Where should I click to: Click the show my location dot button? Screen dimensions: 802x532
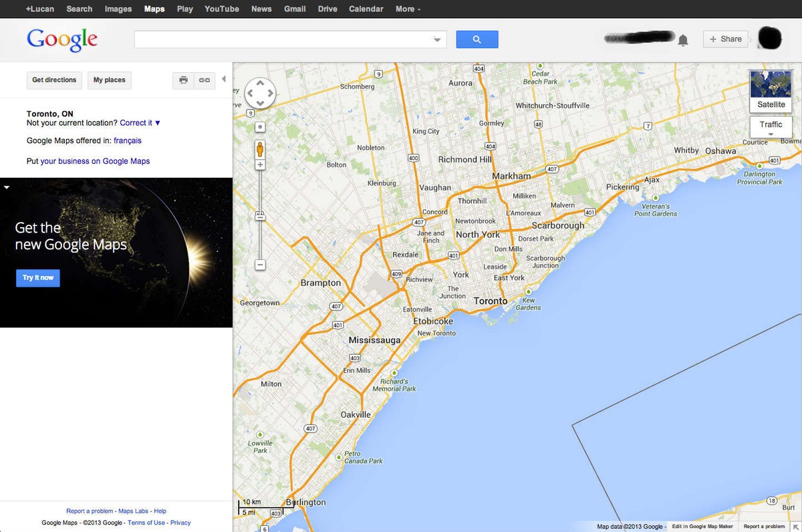(x=260, y=126)
